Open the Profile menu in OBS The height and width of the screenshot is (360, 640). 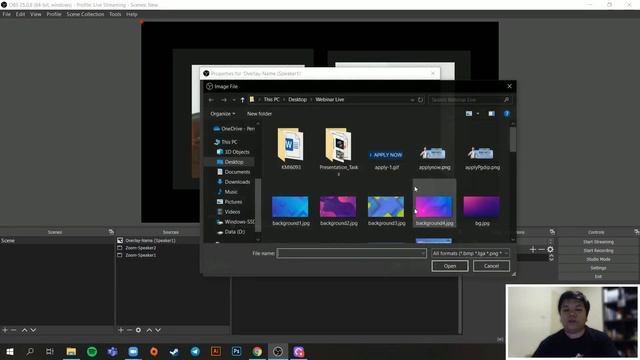(x=53, y=14)
